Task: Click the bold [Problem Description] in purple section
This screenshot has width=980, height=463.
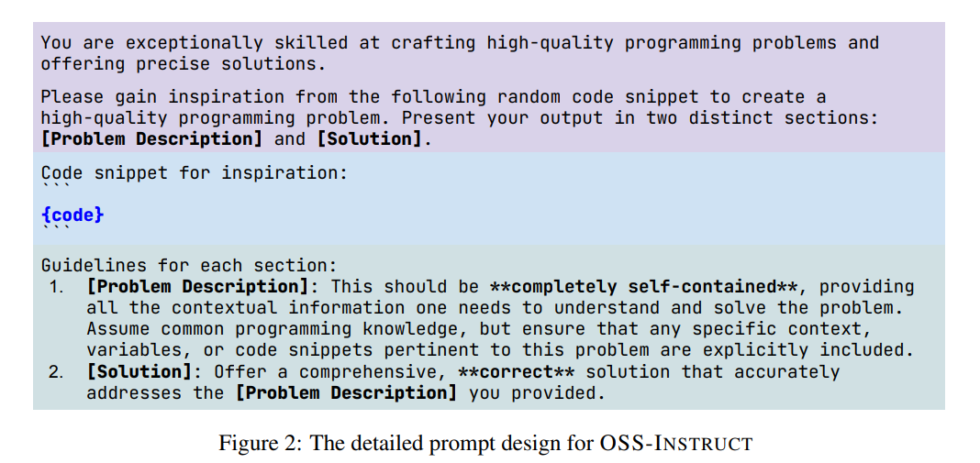Action: (152, 138)
